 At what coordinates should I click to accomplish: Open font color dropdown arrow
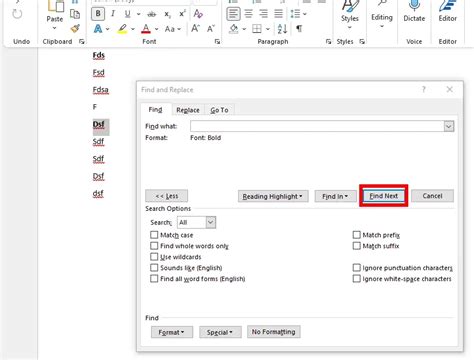[156, 29]
